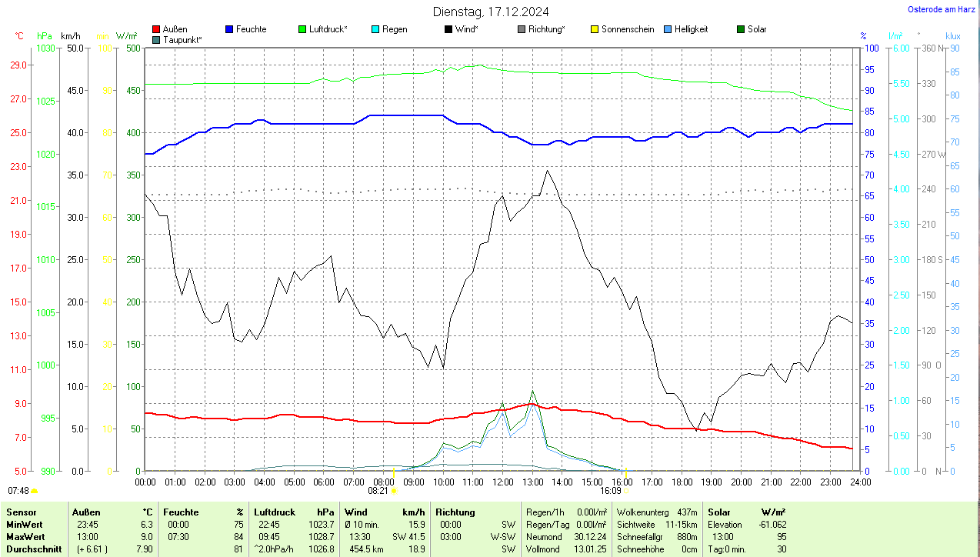Open the Osterode am Harz link
This screenshot has width=980, height=557.
(x=942, y=9)
